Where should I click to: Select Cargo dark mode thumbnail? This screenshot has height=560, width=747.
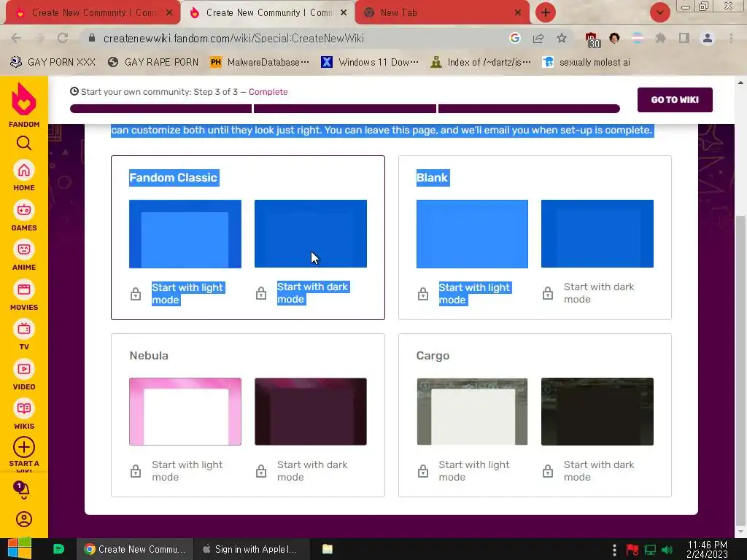tap(597, 411)
